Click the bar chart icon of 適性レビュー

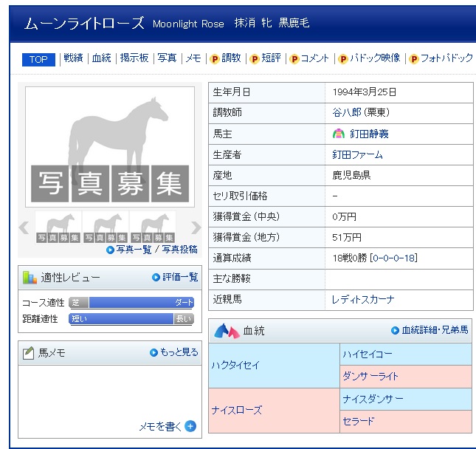(30, 278)
